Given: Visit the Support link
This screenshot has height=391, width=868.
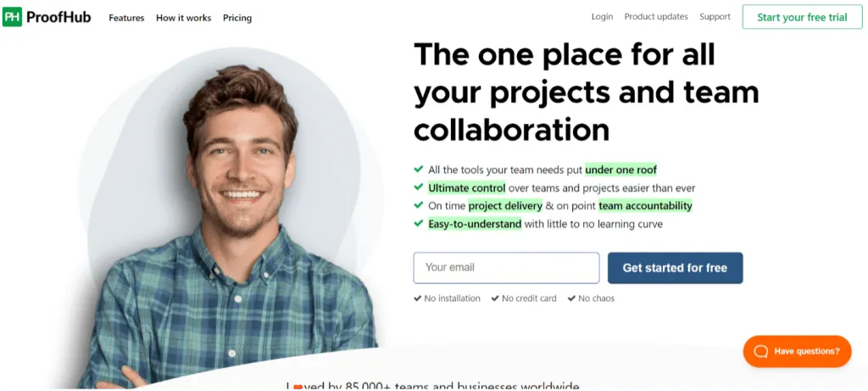Looking at the screenshot, I should tap(715, 17).
